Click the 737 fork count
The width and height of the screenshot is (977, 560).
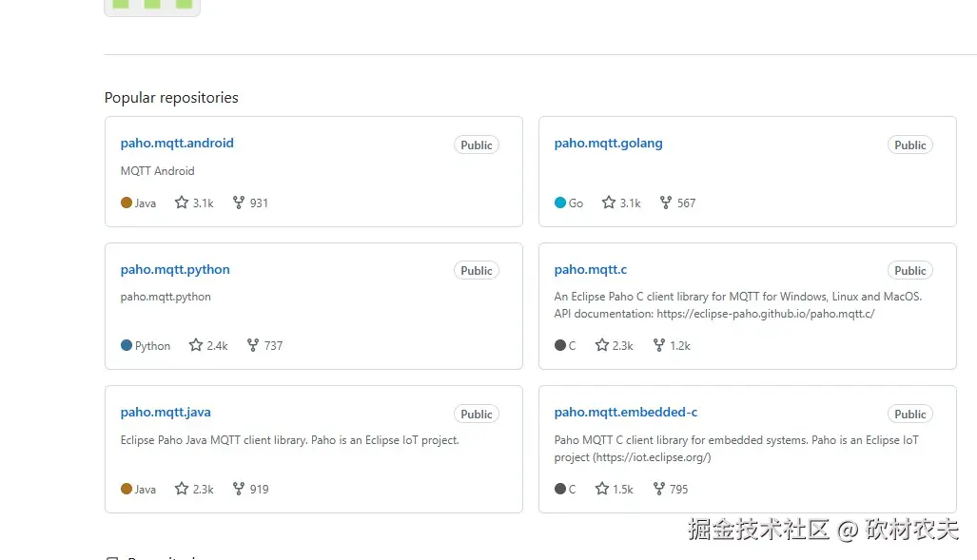click(x=273, y=346)
